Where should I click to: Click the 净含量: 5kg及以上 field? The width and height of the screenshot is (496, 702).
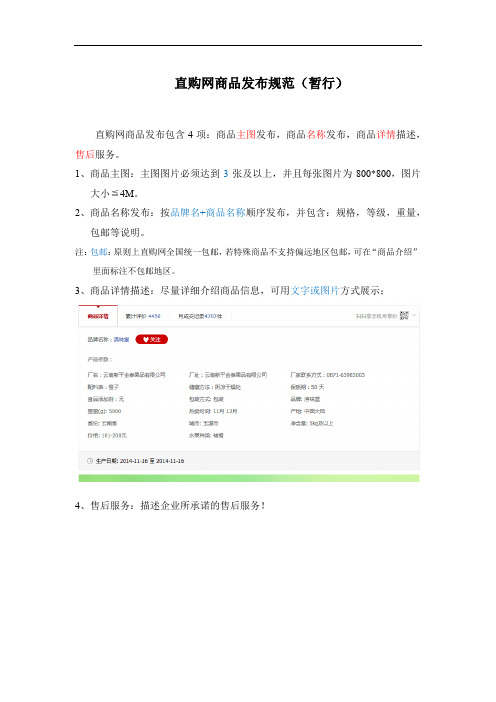tap(312, 423)
